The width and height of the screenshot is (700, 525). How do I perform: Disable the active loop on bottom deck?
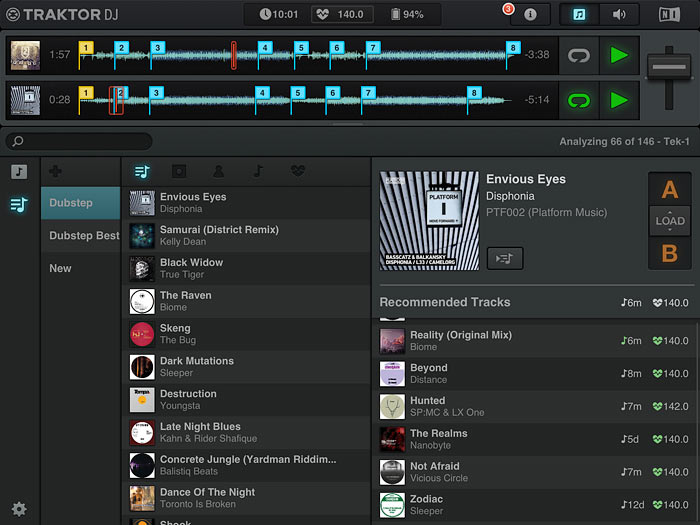pyautogui.click(x=579, y=100)
